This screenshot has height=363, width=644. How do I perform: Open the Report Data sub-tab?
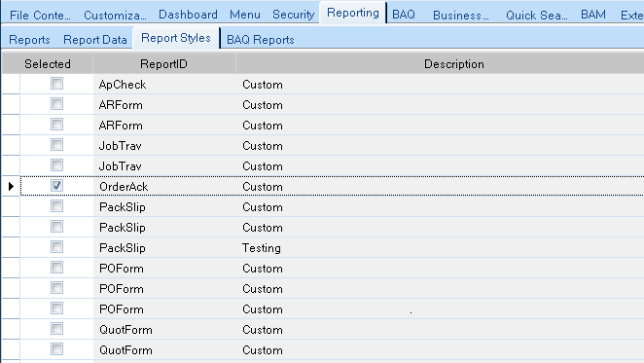pos(95,40)
